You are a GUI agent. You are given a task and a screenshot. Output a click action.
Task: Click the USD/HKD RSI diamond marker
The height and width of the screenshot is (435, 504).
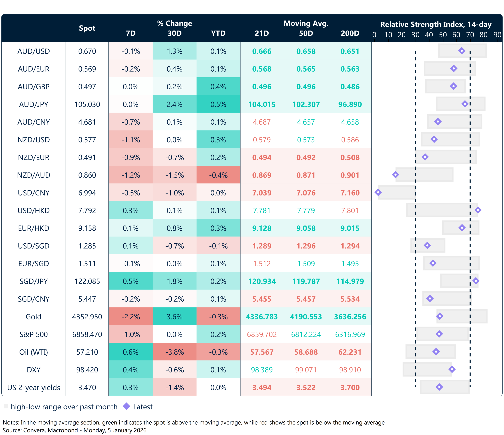pyautogui.click(x=478, y=210)
